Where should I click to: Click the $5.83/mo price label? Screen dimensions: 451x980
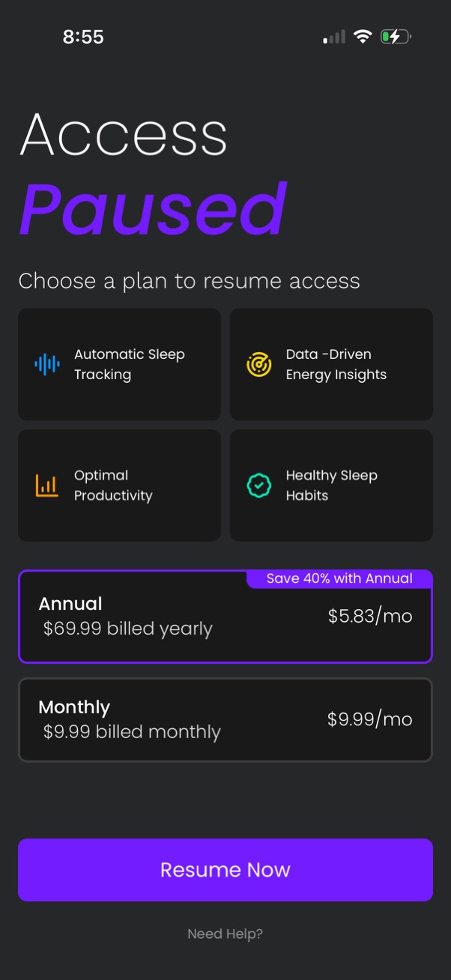pos(370,616)
